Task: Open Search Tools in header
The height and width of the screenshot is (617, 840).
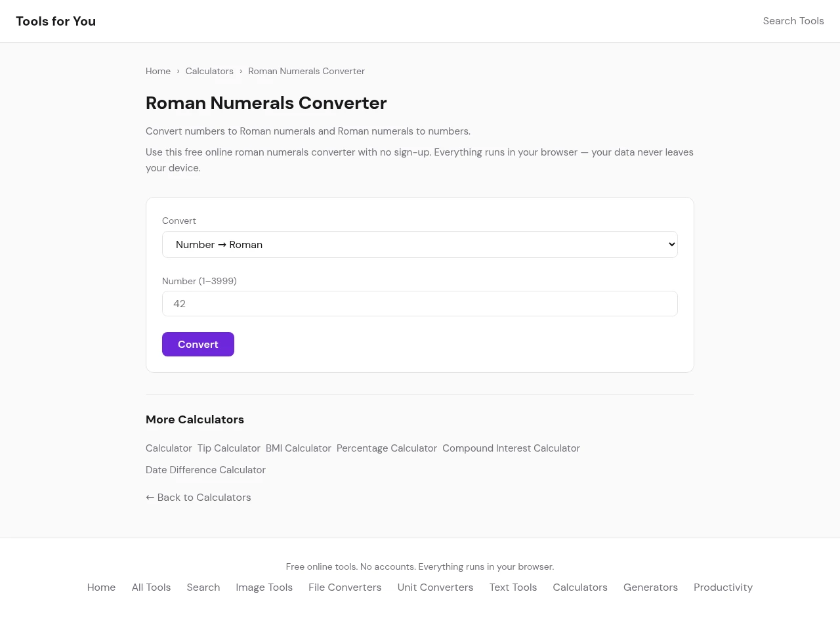Action: coord(793,21)
